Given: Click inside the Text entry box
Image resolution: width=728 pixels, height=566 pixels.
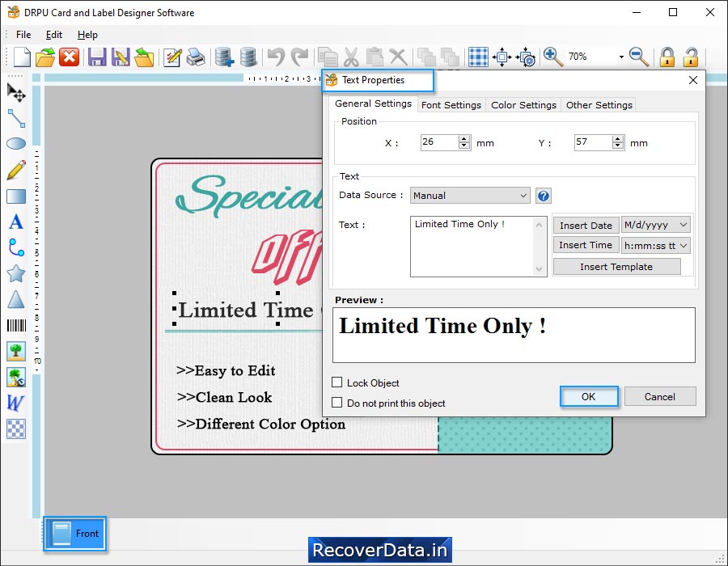Looking at the screenshot, I should pyautogui.click(x=472, y=247).
